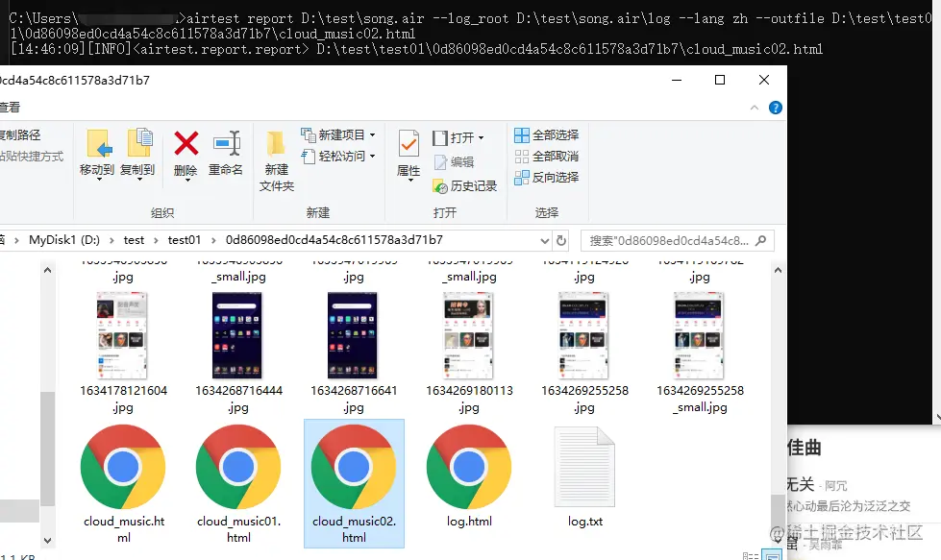This screenshot has width=941, height=560.
Task: Open the New item (新建项目) menu
Action: click(x=338, y=134)
